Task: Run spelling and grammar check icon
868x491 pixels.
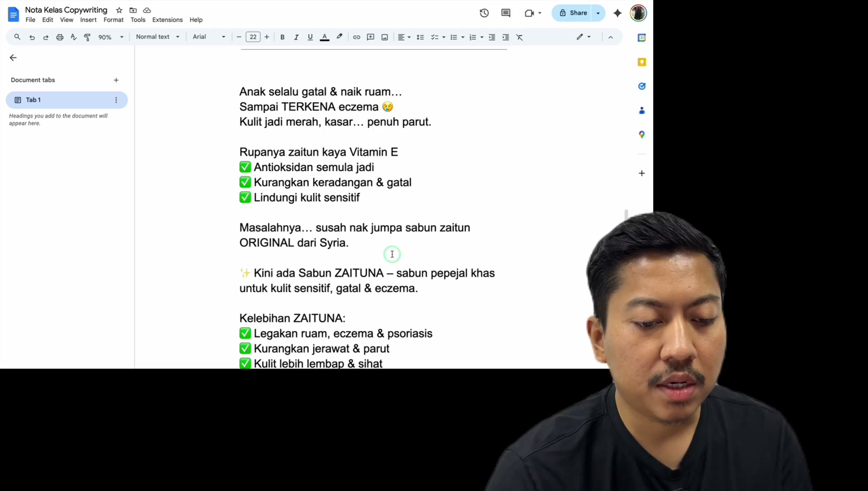Action: tap(73, 37)
